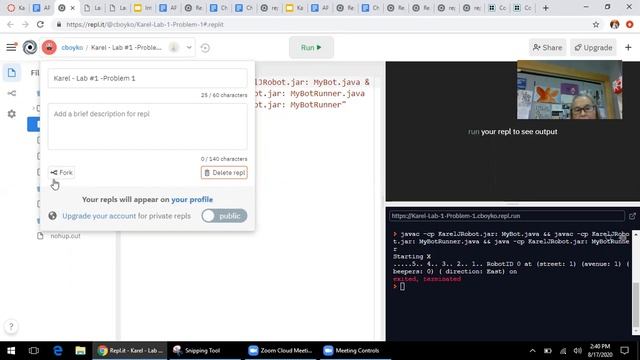Click the repl.run URL bar in output pane
This screenshot has height=360, width=640.
tap(506, 216)
